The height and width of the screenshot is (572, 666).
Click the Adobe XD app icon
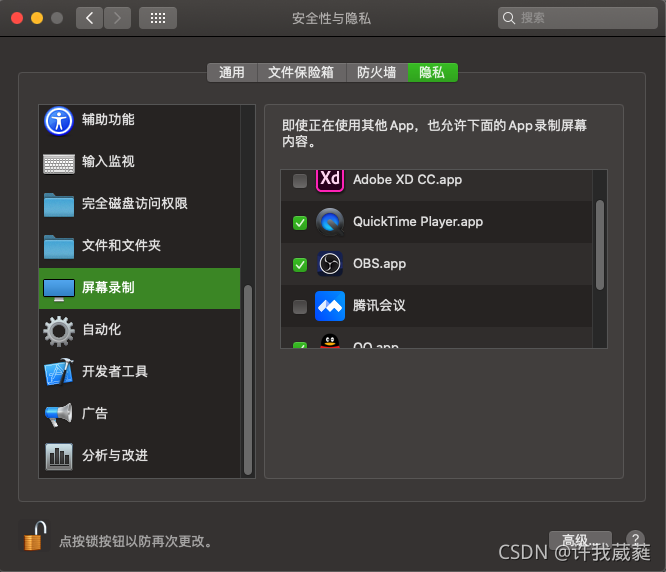[x=330, y=180]
